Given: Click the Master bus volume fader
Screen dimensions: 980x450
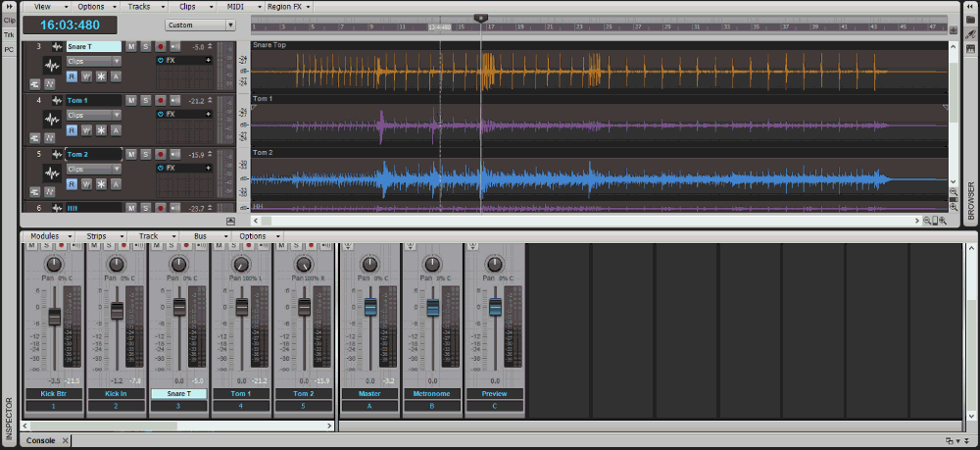Looking at the screenshot, I should tap(370, 307).
